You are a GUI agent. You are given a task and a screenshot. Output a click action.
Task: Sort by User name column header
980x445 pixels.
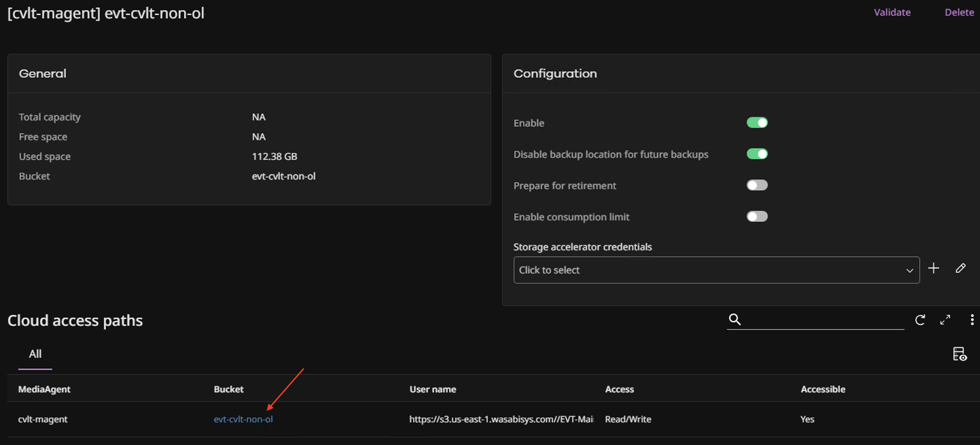pos(433,389)
